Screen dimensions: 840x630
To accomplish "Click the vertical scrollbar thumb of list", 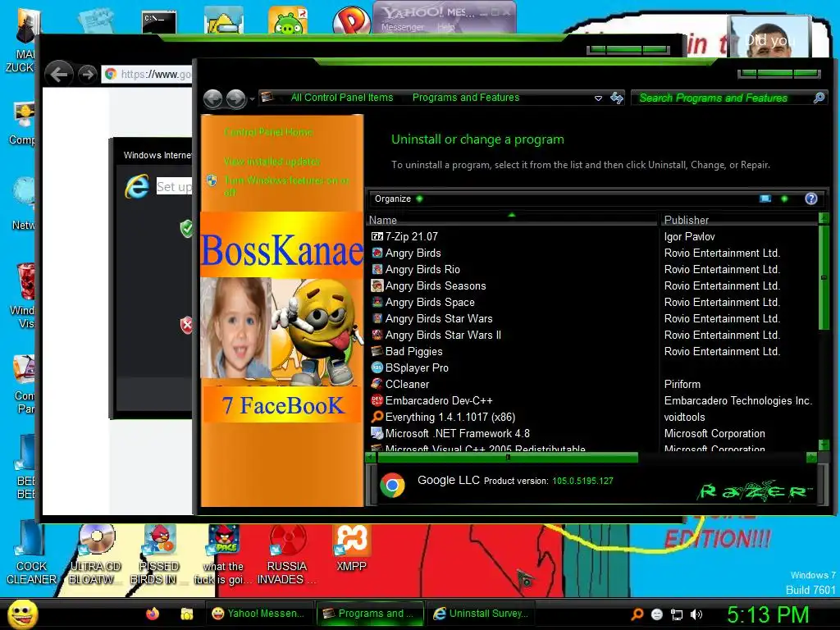I will (x=824, y=277).
